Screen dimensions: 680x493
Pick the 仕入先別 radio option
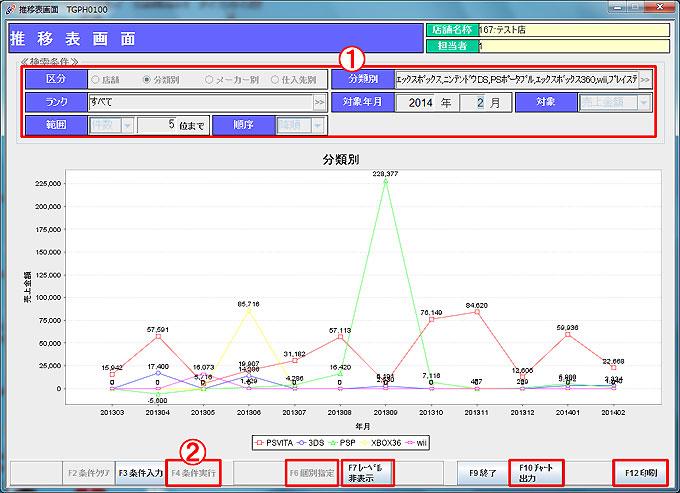(x=271, y=78)
